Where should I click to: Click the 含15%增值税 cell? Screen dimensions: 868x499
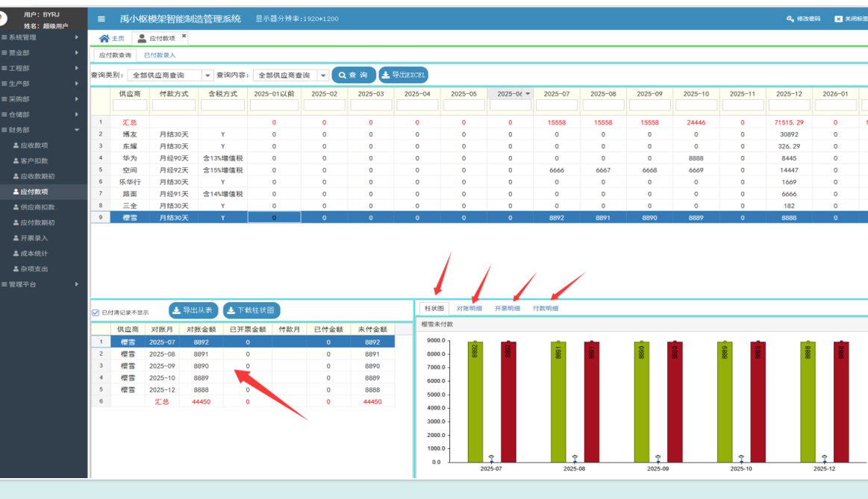coord(222,170)
